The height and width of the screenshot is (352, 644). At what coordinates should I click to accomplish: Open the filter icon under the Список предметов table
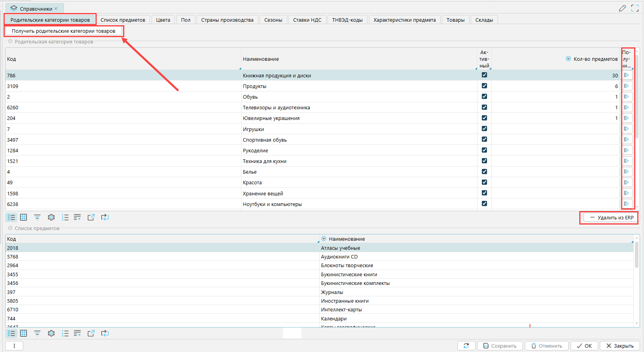click(x=37, y=333)
